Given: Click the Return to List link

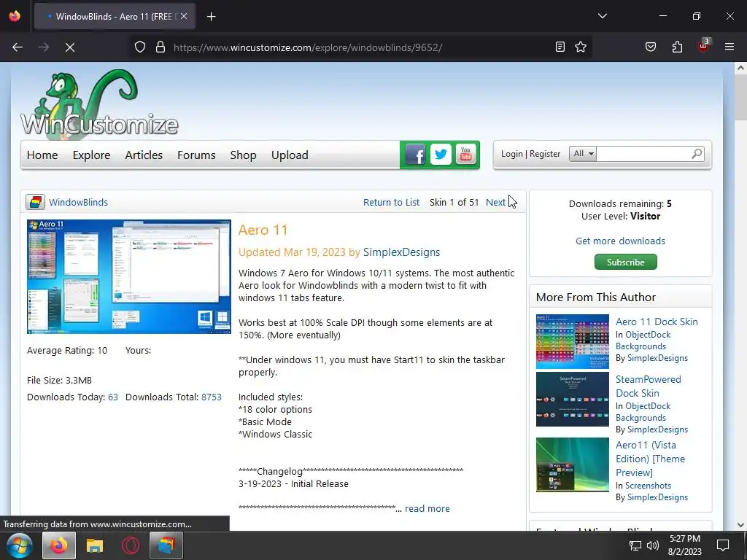Looking at the screenshot, I should [392, 202].
